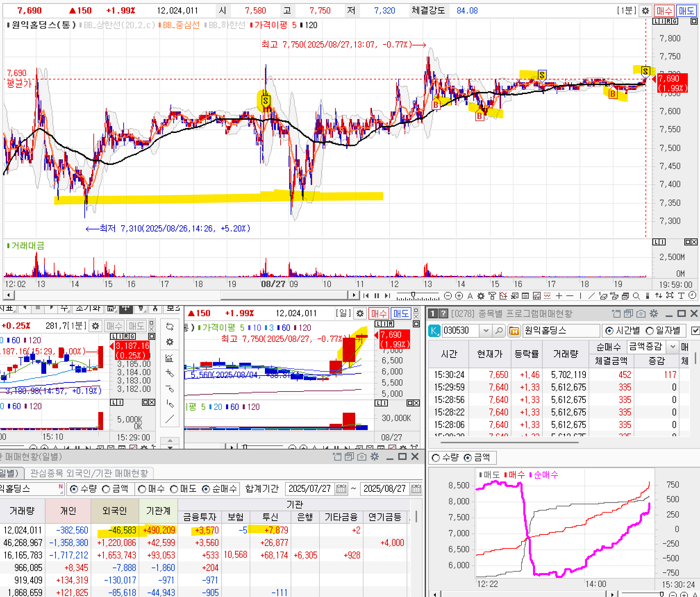Open the stock code 030530 dropdown arrow
Viewport: 700px width, 597px height.
[x=486, y=330]
